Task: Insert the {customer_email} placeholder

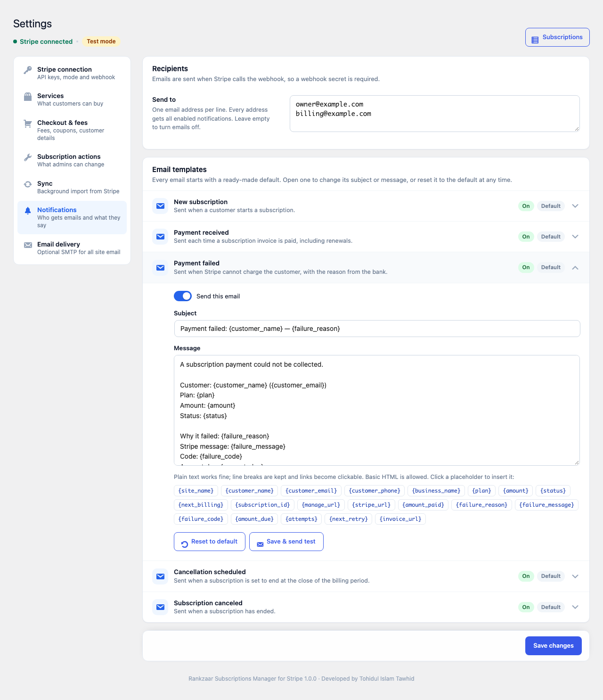Action: [311, 491]
